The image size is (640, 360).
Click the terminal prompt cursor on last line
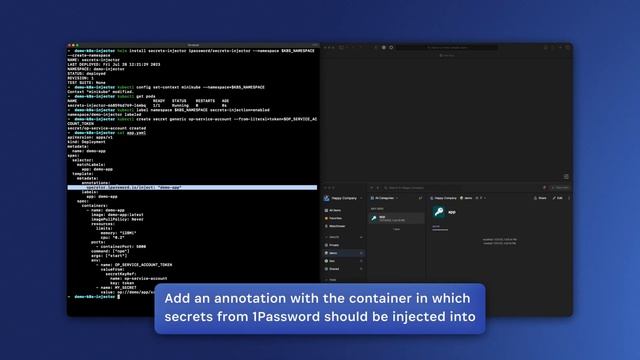tap(118, 297)
